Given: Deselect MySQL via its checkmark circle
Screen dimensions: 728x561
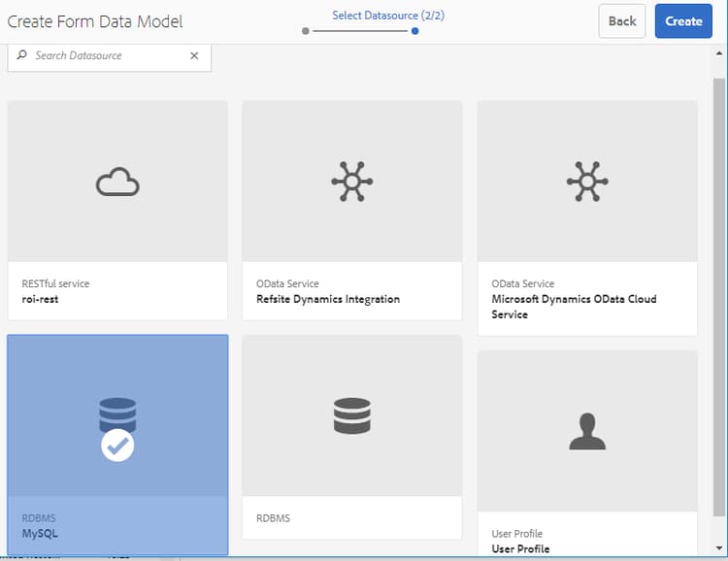Looking at the screenshot, I should [117, 445].
